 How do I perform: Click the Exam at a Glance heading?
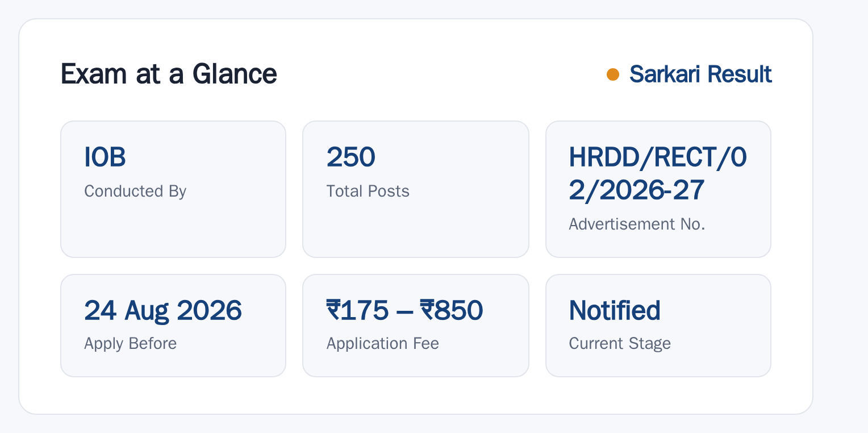click(x=169, y=74)
